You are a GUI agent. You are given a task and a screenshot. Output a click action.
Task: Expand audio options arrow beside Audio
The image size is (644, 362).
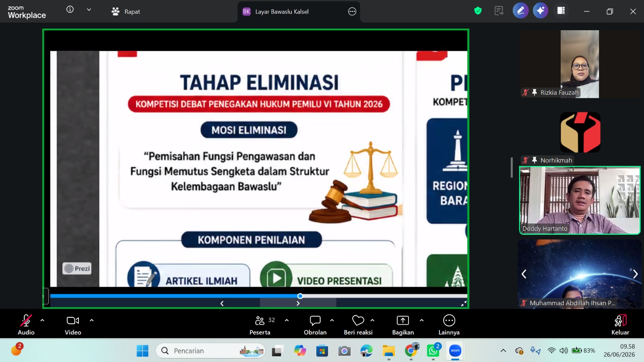tap(42, 321)
